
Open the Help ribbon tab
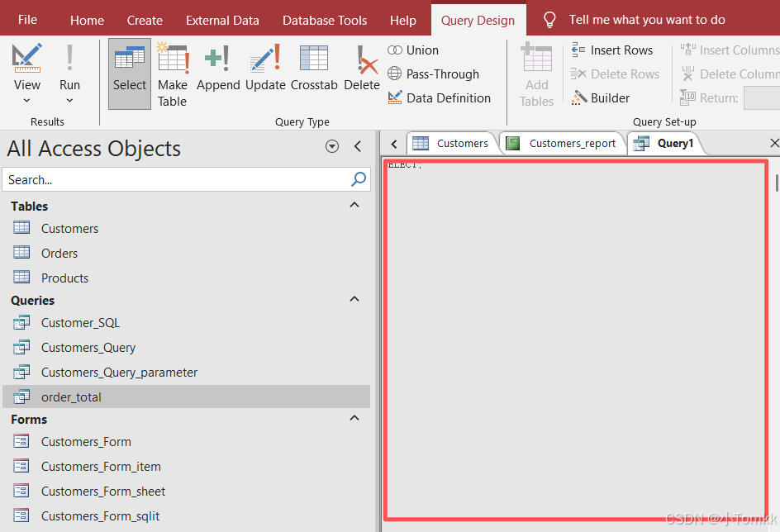click(403, 21)
